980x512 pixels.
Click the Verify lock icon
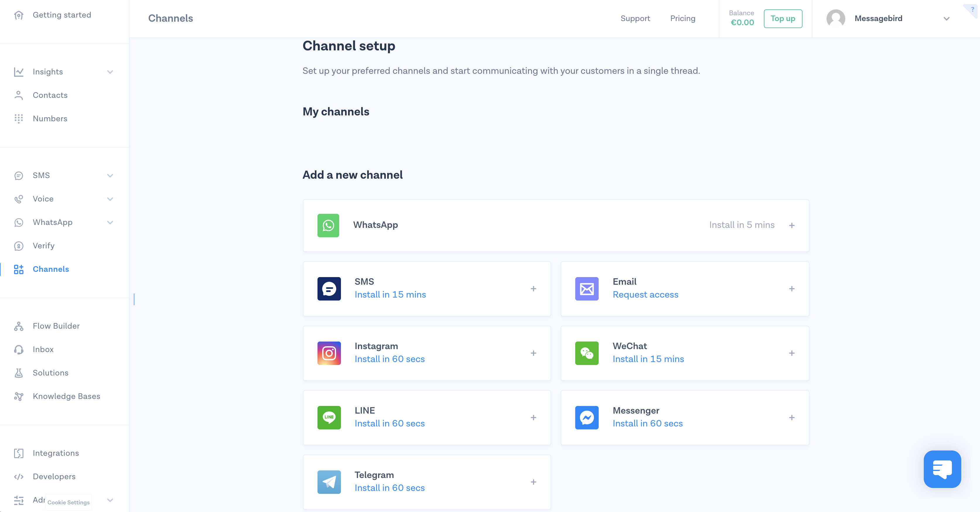19,246
